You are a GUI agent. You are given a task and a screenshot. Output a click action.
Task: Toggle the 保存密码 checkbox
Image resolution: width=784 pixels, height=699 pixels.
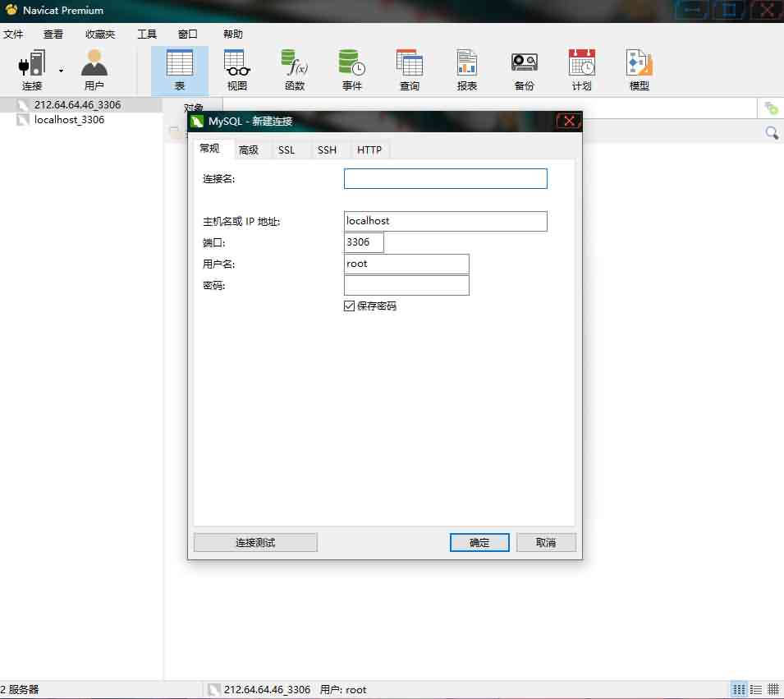coord(350,306)
